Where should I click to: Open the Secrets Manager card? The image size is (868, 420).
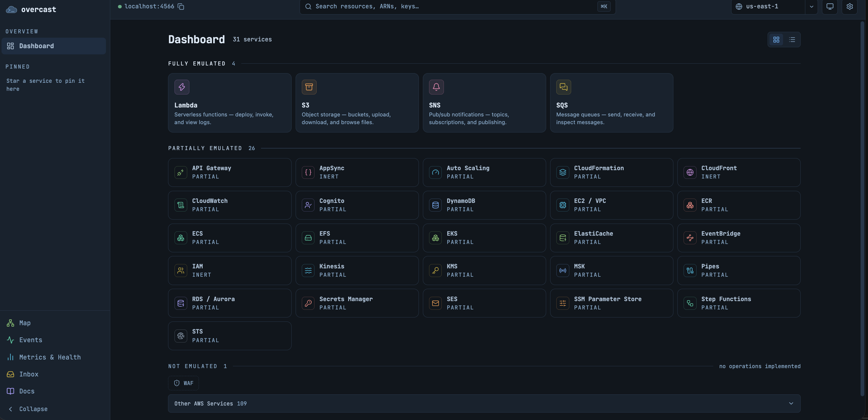point(357,303)
